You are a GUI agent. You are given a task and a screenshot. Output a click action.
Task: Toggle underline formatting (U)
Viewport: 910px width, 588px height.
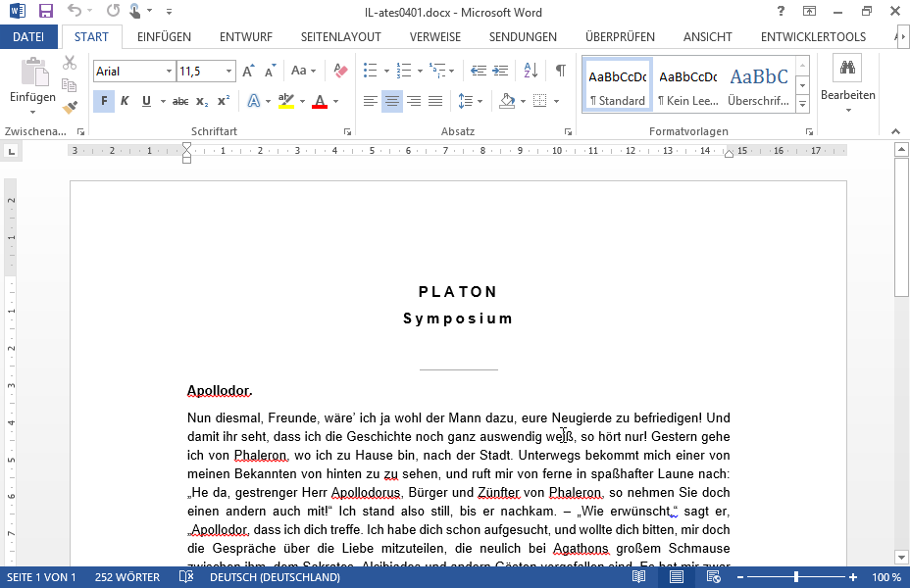146,102
